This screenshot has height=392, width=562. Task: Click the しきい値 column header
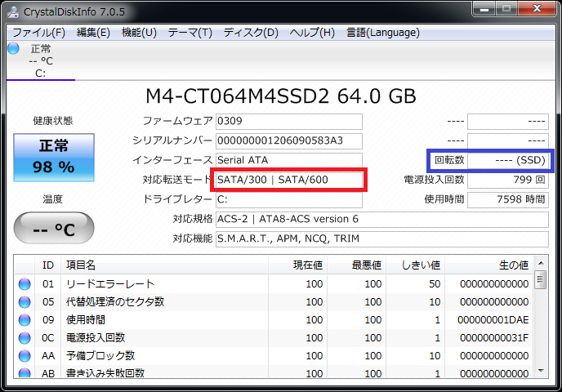coord(416,265)
